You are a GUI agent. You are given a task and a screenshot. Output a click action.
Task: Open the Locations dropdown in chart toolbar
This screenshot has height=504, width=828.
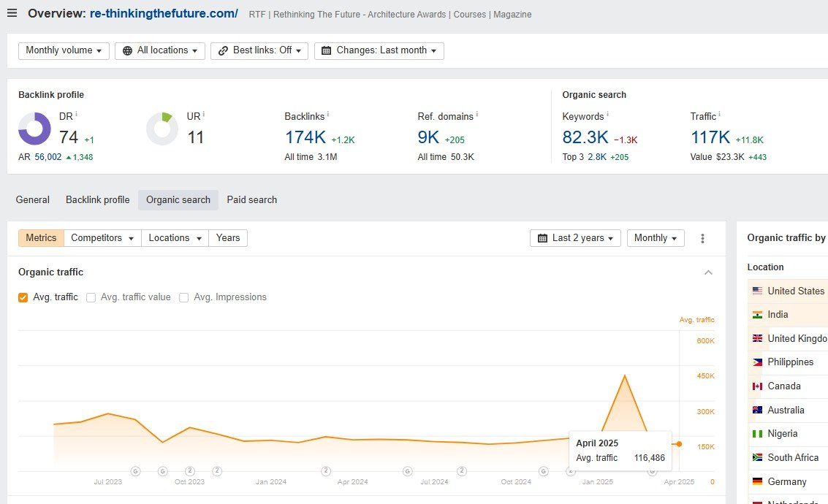point(175,238)
